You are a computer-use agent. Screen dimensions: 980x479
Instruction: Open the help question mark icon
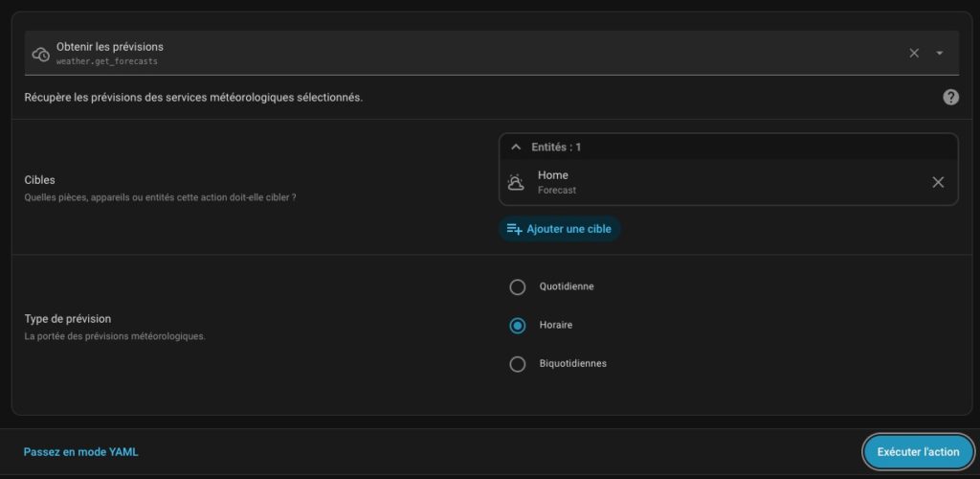pyautogui.click(x=950, y=97)
